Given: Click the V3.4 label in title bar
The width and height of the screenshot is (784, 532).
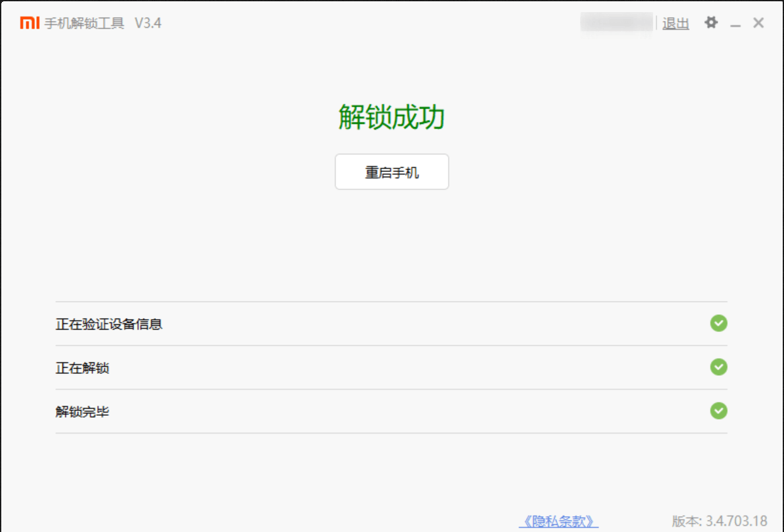Looking at the screenshot, I should (148, 23).
